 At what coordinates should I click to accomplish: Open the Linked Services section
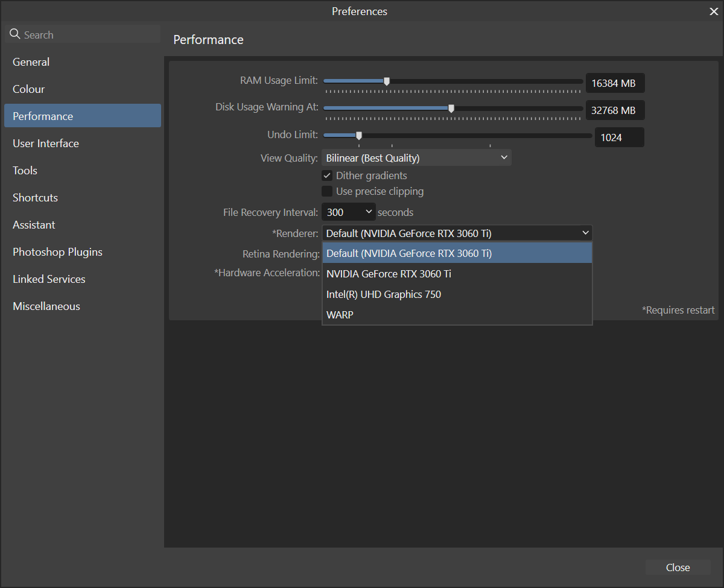pyautogui.click(x=48, y=279)
